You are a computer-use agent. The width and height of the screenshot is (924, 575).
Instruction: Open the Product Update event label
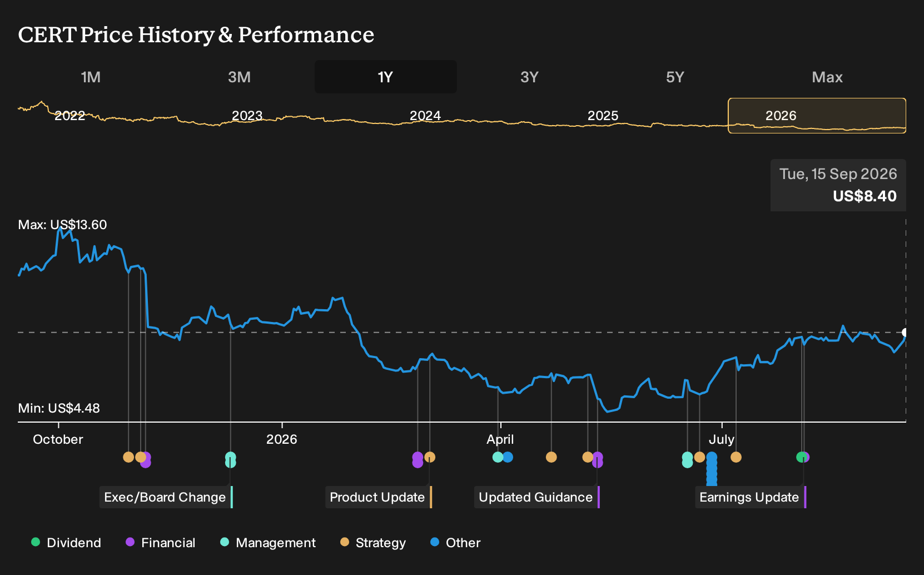(378, 497)
